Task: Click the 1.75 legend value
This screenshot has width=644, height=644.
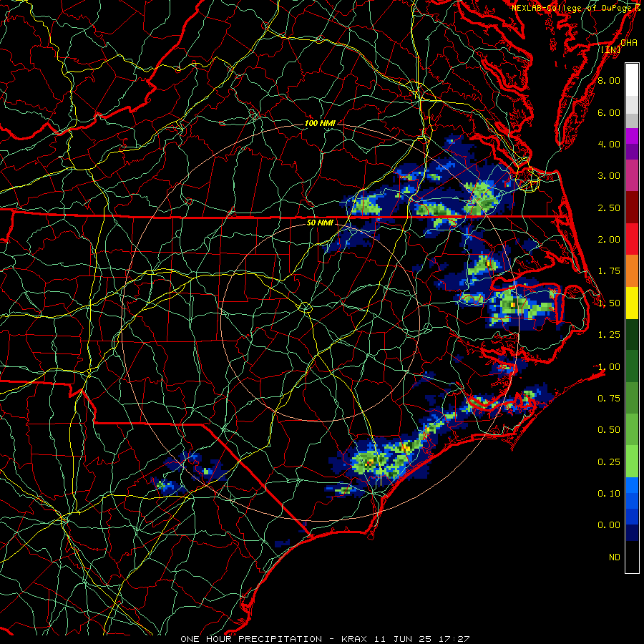Action: pos(609,271)
